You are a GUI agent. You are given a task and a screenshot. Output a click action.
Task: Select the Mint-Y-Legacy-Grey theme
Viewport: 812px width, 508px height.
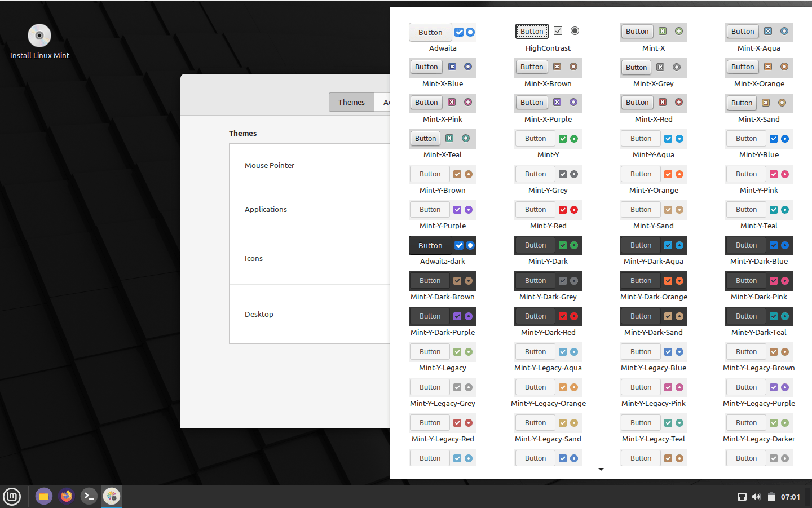443,393
